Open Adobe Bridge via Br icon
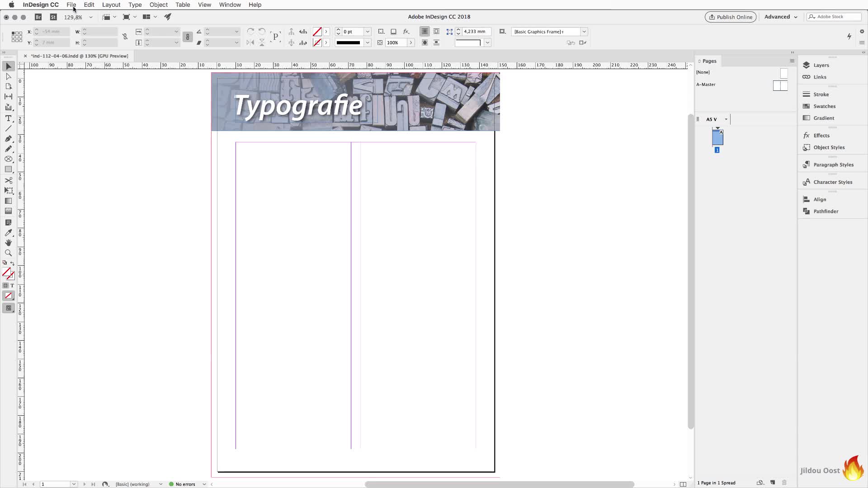The height and width of the screenshot is (488, 868). pos(38,17)
